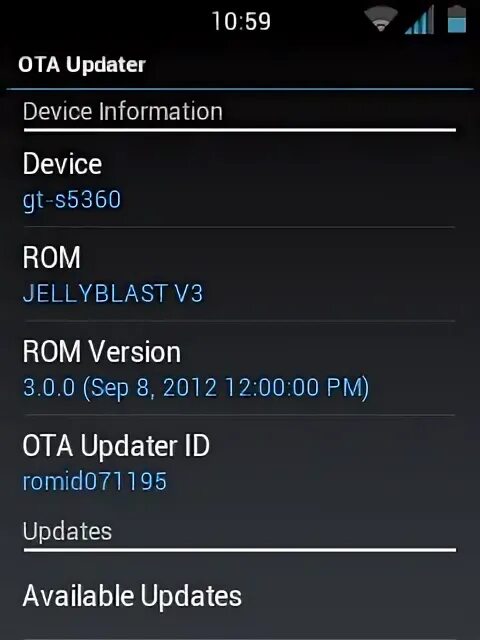Select the OTA Updater title bar
The height and width of the screenshot is (640, 480).
pos(240,64)
